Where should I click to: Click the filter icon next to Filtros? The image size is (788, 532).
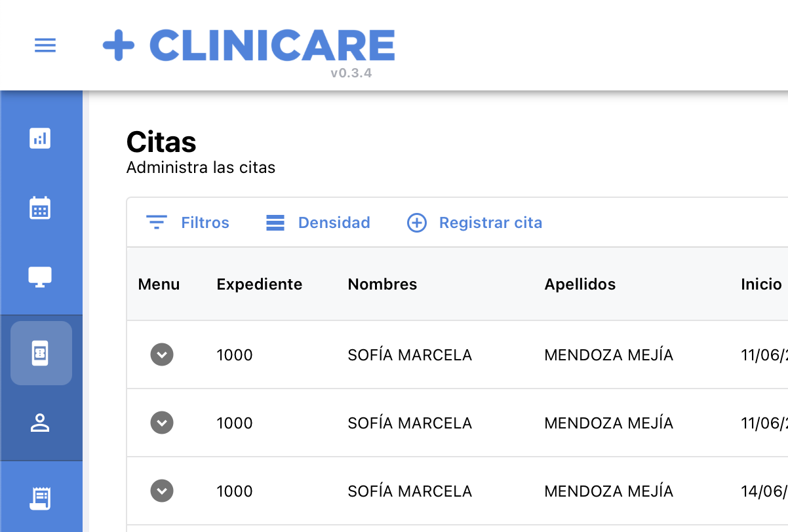[156, 222]
